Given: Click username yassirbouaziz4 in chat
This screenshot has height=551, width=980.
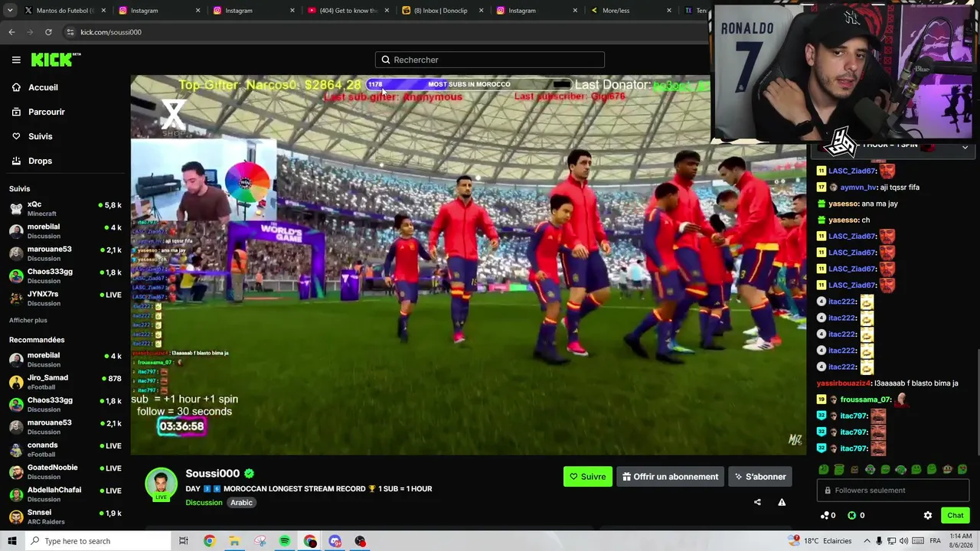Looking at the screenshot, I should 844,383.
